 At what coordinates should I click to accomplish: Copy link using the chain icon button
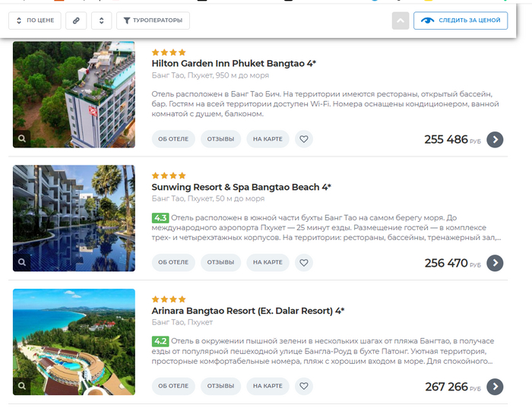[76, 21]
